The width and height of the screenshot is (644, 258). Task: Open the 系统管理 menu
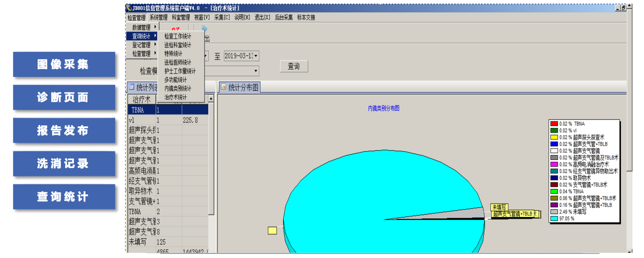coord(158,18)
